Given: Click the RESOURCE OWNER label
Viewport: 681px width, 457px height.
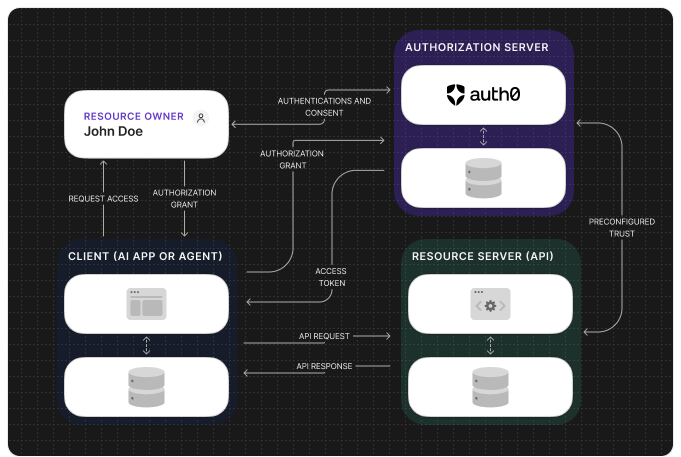Looking at the screenshot, I should pos(134,116).
